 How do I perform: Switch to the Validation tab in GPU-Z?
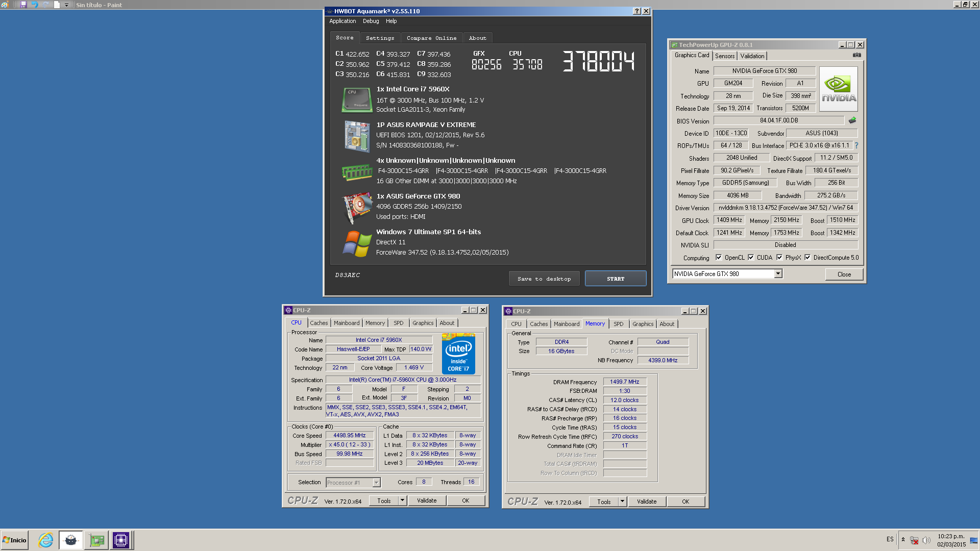point(752,56)
